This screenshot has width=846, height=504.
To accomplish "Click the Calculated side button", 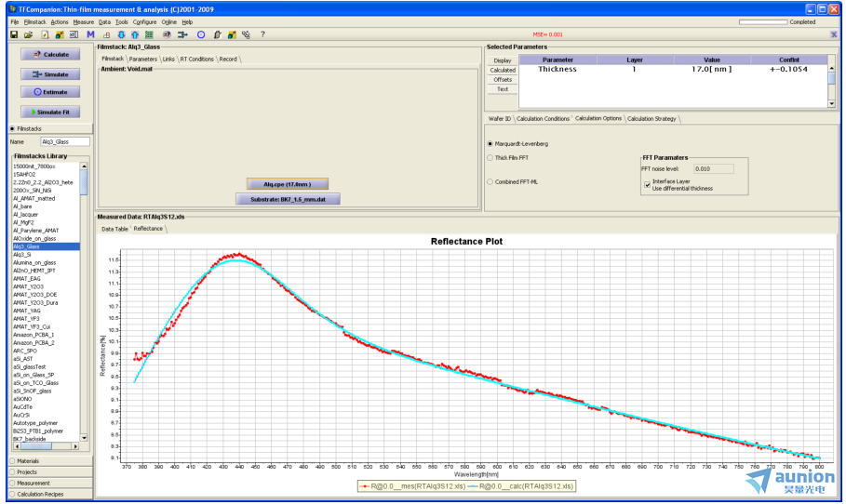I will pyautogui.click(x=503, y=70).
